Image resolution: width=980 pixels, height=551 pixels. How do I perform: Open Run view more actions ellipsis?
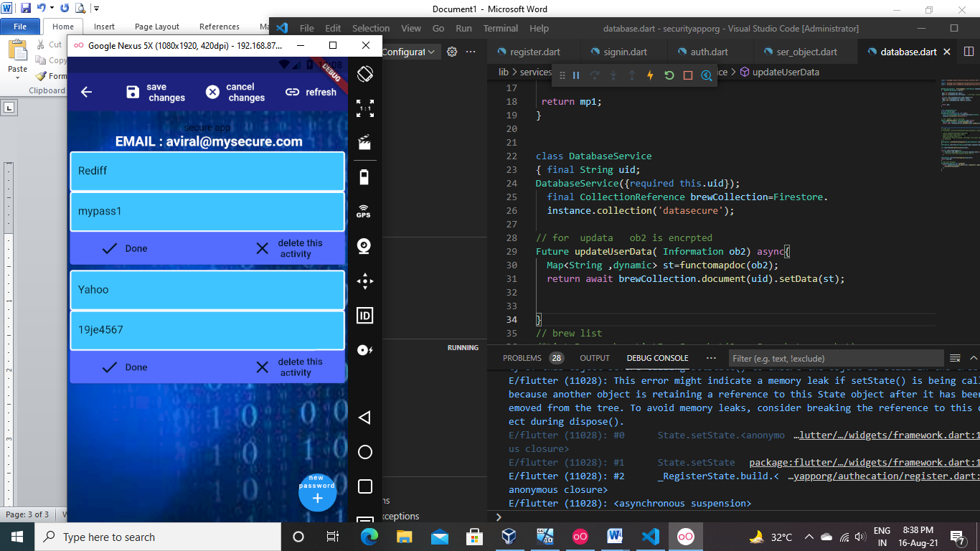[471, 52]
